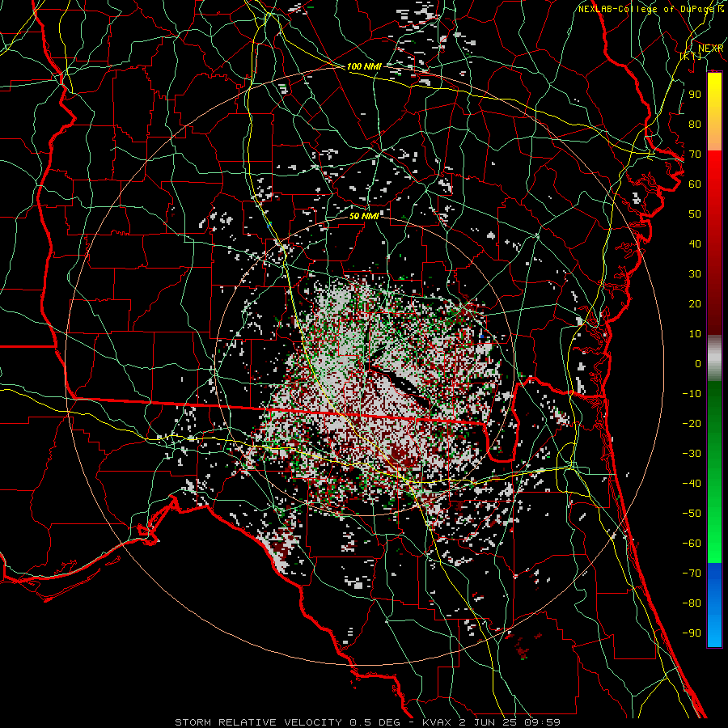Click the [KT] units label
The height and width of the screenshot is (728, 728).
[691, 56]
